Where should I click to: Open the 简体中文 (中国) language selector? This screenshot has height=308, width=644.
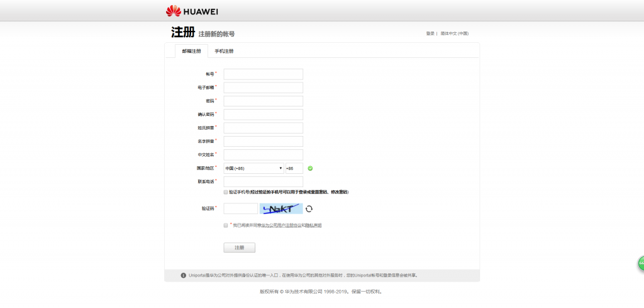(454, 33)
